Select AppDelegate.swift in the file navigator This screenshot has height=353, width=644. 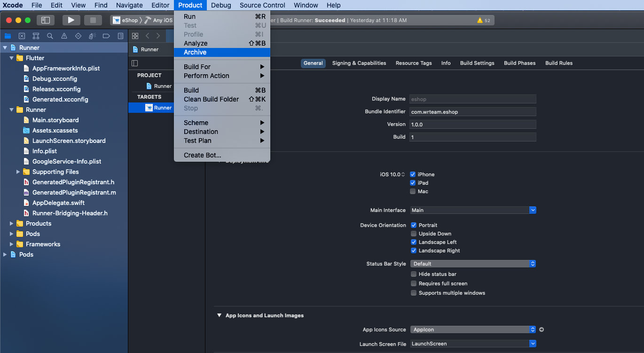(58, 203)
